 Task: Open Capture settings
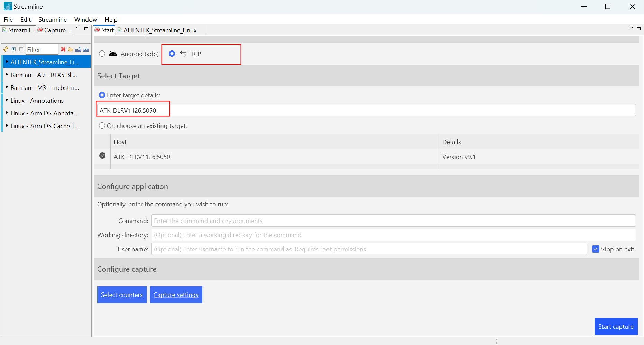pyautogui.click(x=176, y=295)
